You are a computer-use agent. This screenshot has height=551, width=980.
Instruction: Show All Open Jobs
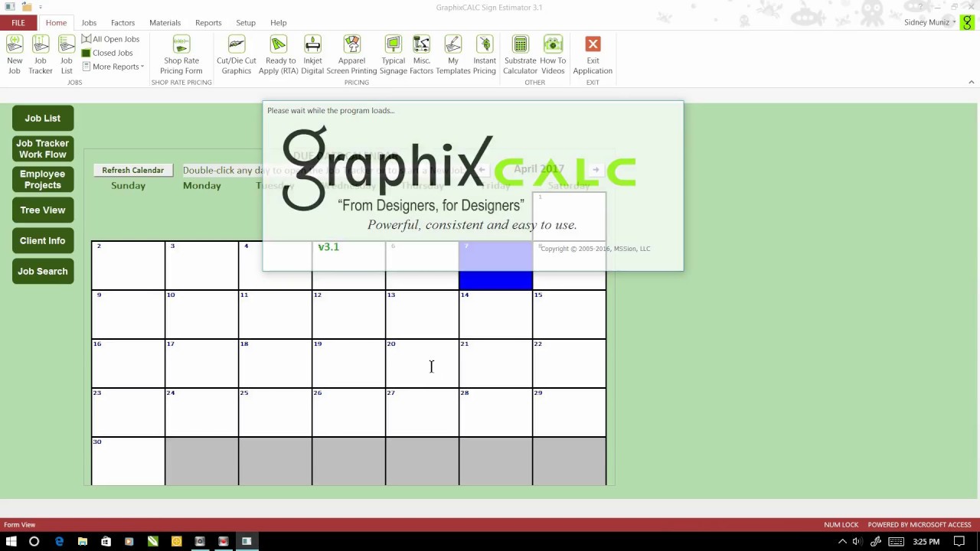pyautogui.click(x=111, y=39)
